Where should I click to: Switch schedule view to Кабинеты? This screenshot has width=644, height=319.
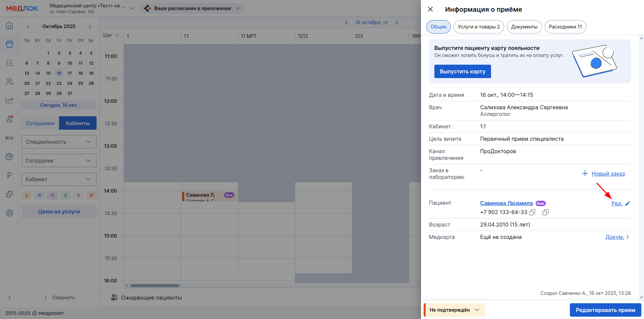[78, 123]
